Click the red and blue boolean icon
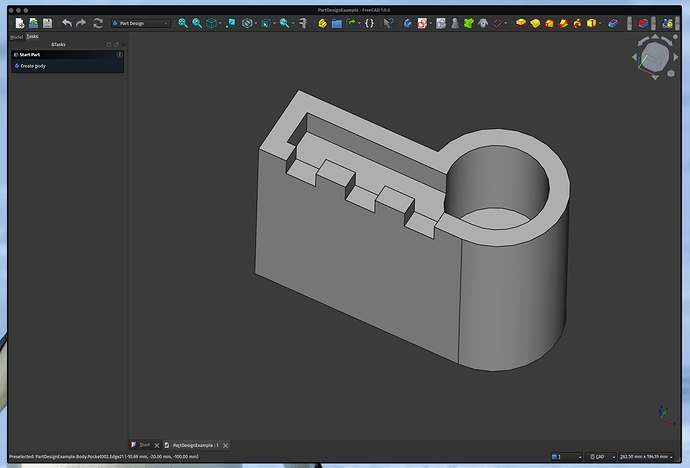The image size is (690, 468). pyautogui.click(x=643, y=23)
